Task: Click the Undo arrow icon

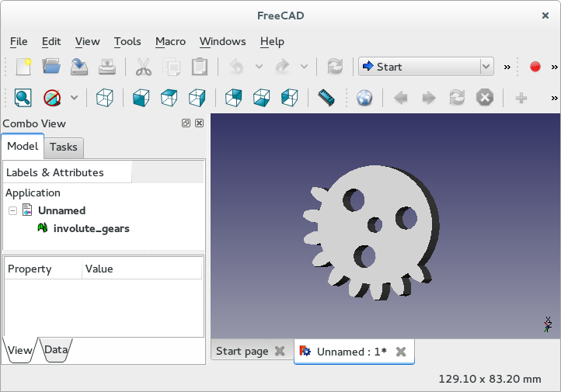Action: coord(237,67)
